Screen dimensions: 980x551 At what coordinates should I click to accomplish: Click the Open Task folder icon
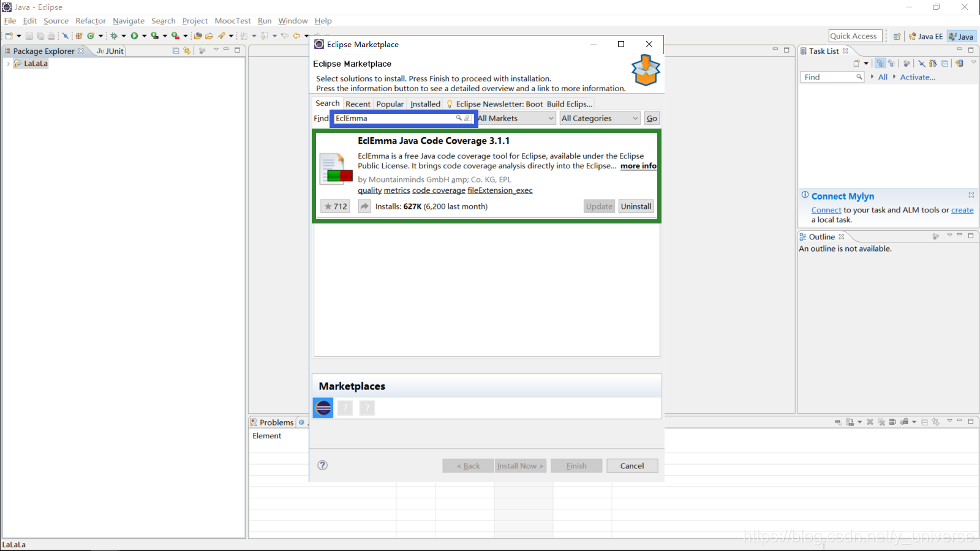click(x=209, y=36)
